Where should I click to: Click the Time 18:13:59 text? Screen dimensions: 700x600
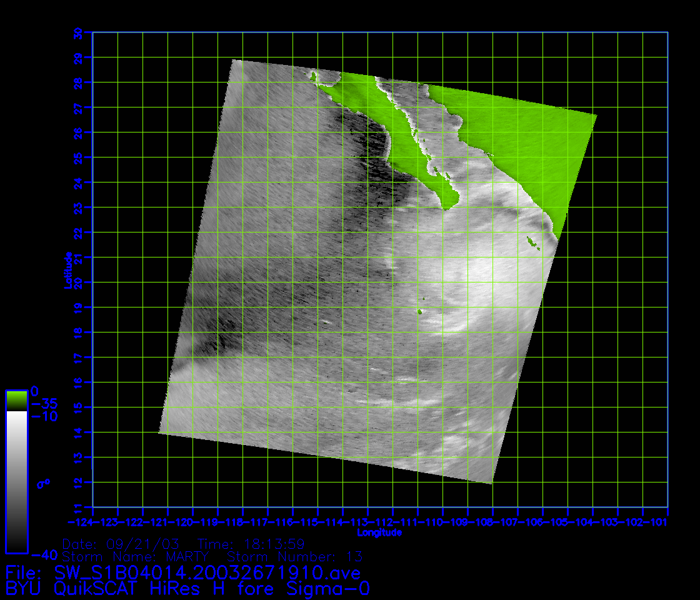(251, 543)
